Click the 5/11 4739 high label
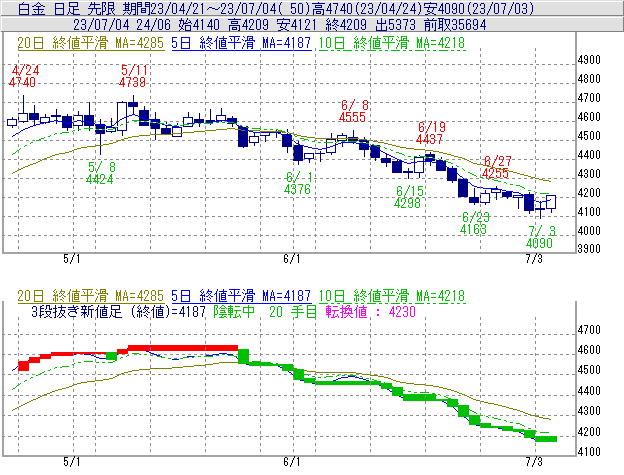The image size is (624, 475). tap(133, 76)
